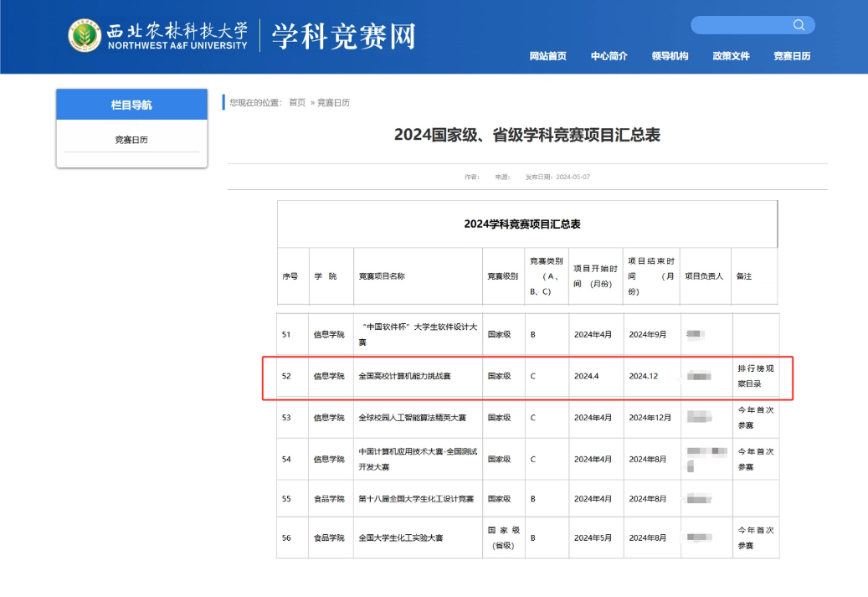Click the 竞赛日历 breadcrumb link
868x597 pixels.
(333, 102)
